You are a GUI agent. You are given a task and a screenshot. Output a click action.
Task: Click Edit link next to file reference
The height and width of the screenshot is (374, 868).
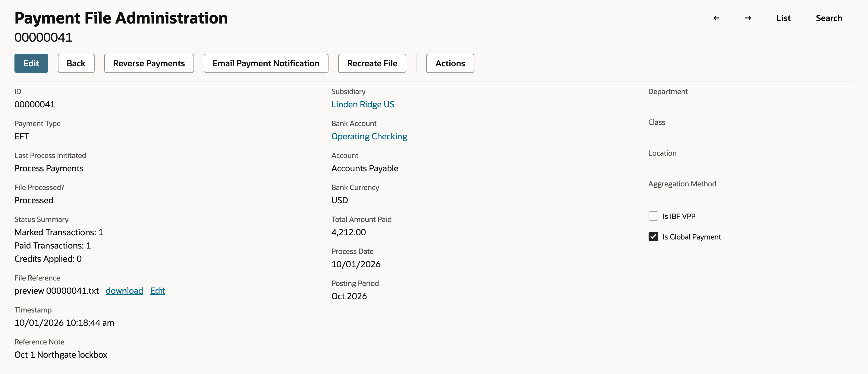tap(157, 291)
